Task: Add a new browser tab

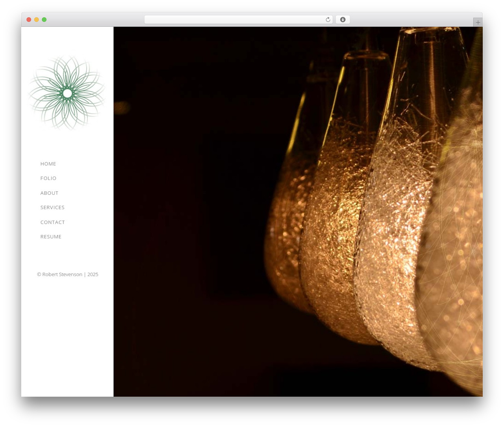Action: [x=478, y=22]
